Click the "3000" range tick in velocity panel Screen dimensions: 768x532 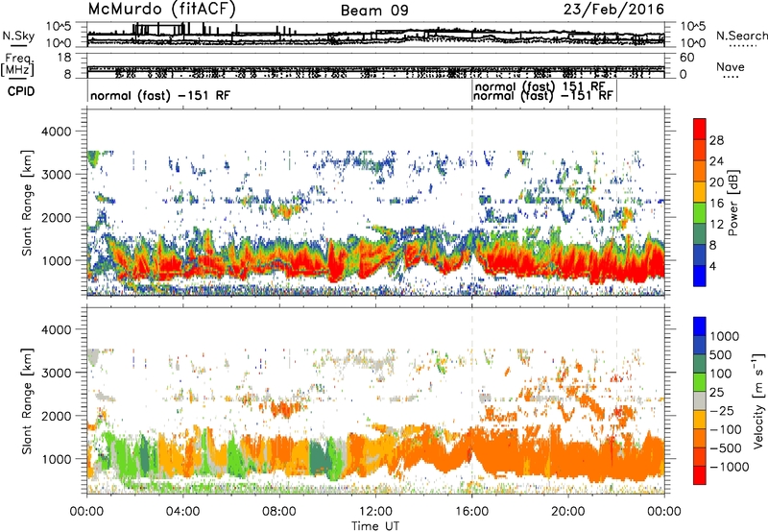coord(57,373)
